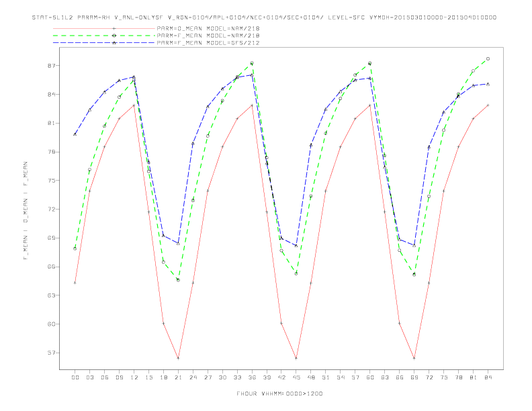Click the green dashed line sample in legend
Viewport: 532px width, 411px height.
pos(104,36)
